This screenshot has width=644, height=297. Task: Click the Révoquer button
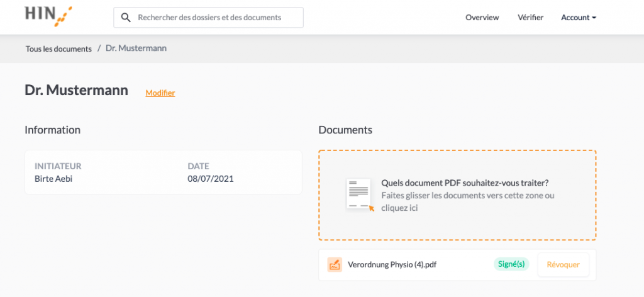(563, 264)
